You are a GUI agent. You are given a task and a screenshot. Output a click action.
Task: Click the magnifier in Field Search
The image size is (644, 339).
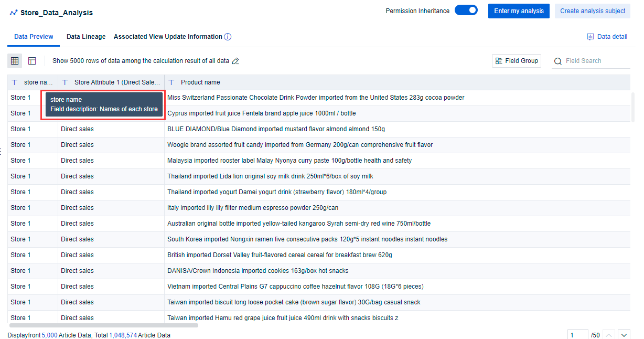557,61
